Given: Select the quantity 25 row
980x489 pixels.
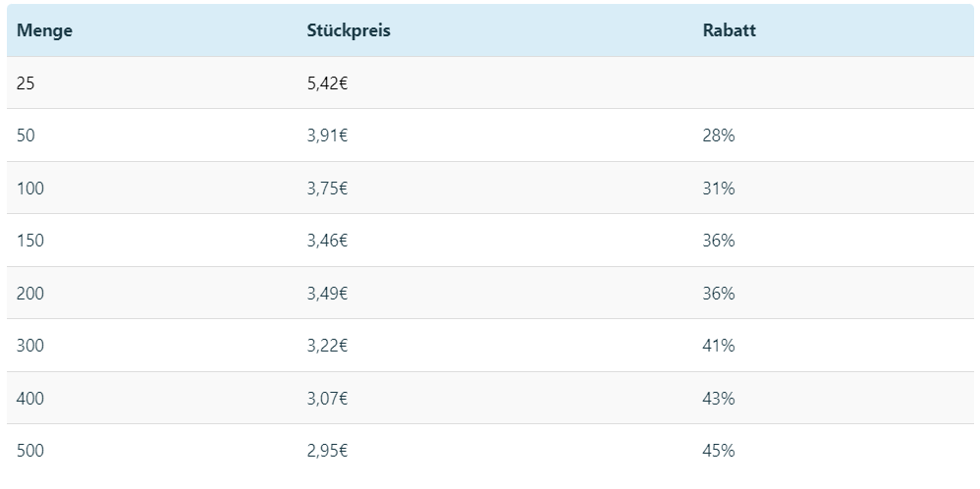Looking at the screenshot, I should pos(490,82).
